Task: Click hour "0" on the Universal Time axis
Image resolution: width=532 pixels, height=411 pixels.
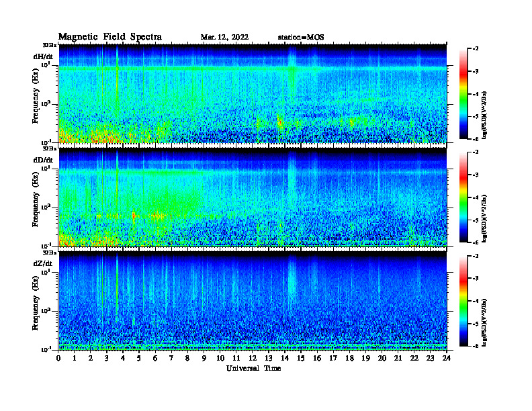Action: [x=58, y=359]
